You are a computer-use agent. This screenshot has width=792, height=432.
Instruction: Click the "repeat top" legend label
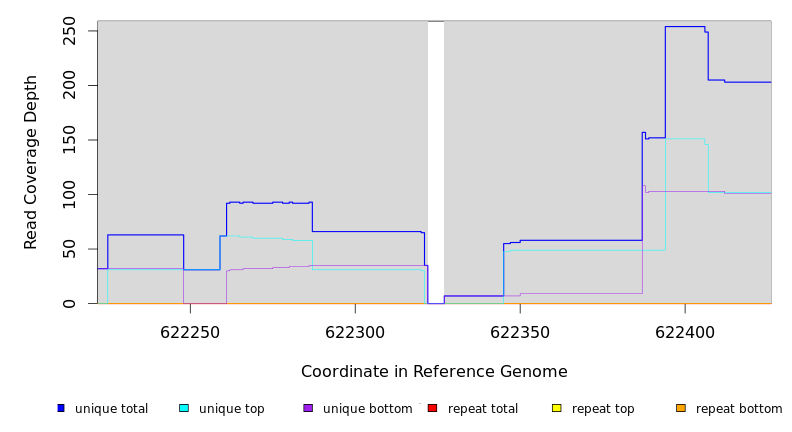click(603, 409)
